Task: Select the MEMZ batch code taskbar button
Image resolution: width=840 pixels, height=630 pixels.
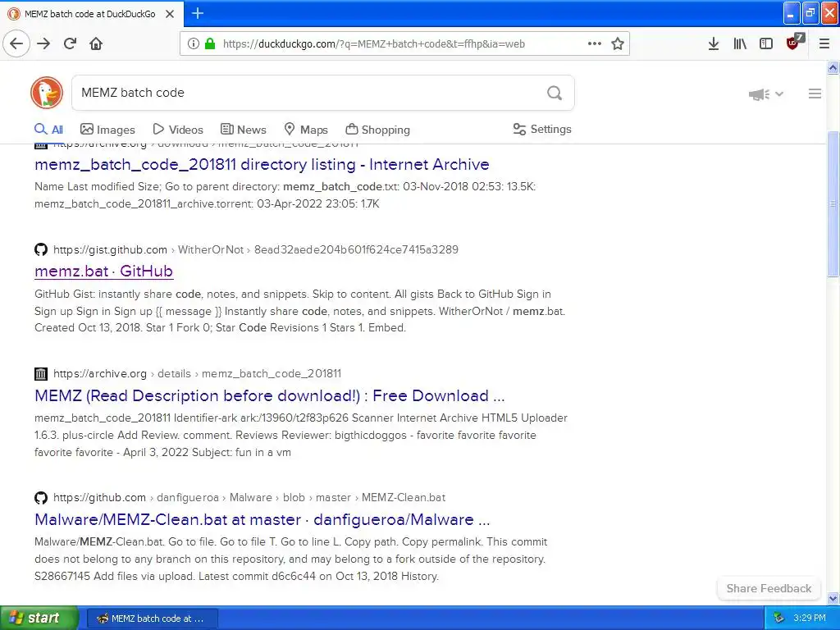Action: 152,619
